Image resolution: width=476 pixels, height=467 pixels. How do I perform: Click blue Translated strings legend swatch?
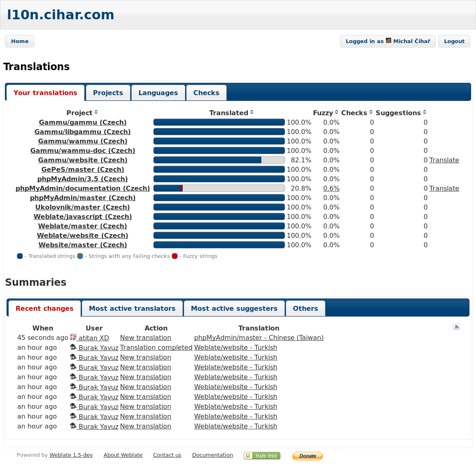pyautogui.click(x=20, y=256)
